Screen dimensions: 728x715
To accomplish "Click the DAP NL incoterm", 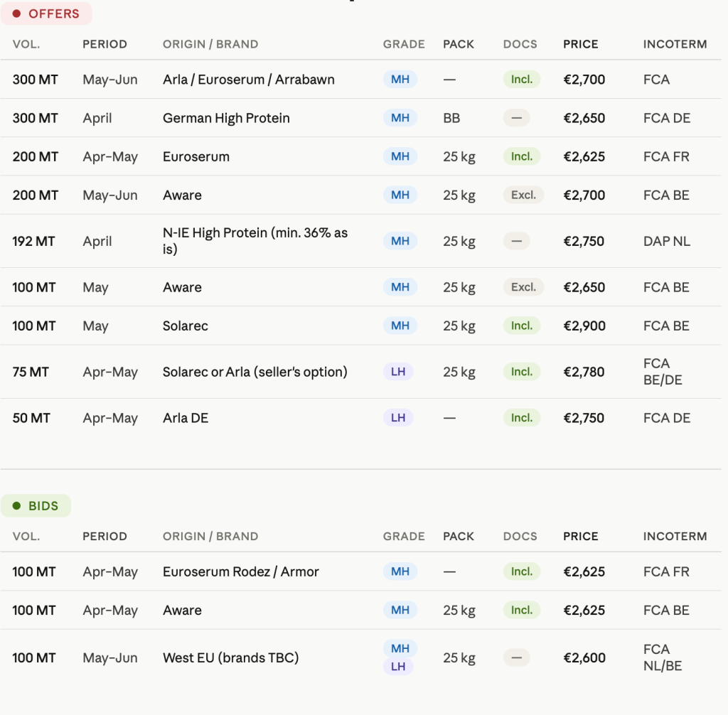I will pos(667,242).
